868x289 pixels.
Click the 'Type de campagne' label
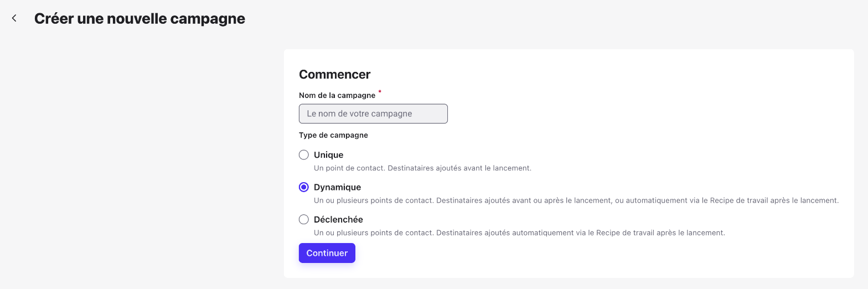coord(333,135)
